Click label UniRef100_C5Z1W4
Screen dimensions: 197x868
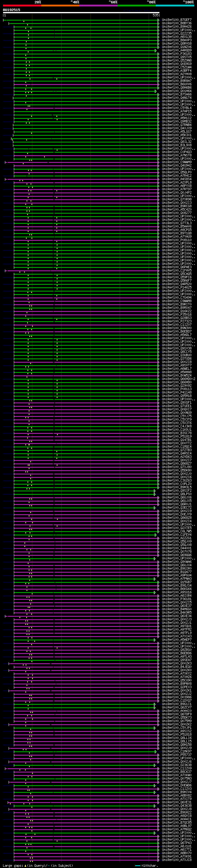click(x=176, y=67)
